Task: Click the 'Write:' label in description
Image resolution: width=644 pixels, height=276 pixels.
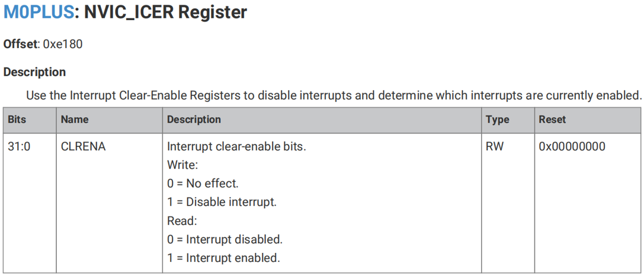Action: (182, 165)
